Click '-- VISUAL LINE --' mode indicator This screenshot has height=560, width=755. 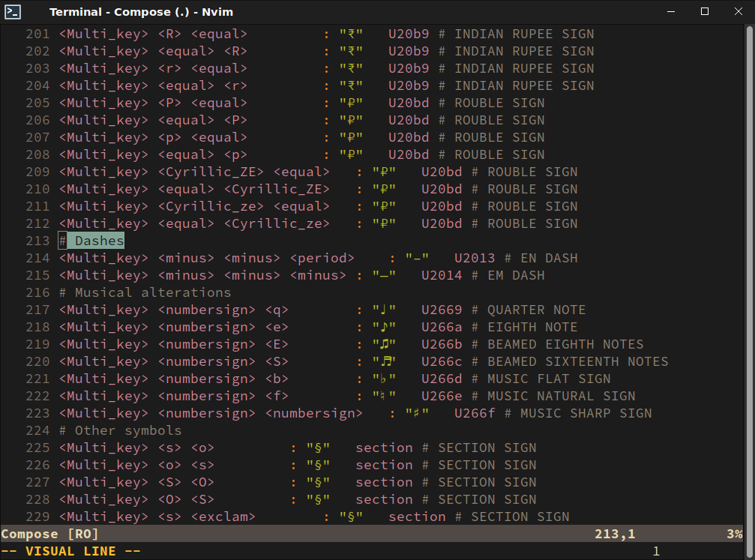click(x=70, y=552)
